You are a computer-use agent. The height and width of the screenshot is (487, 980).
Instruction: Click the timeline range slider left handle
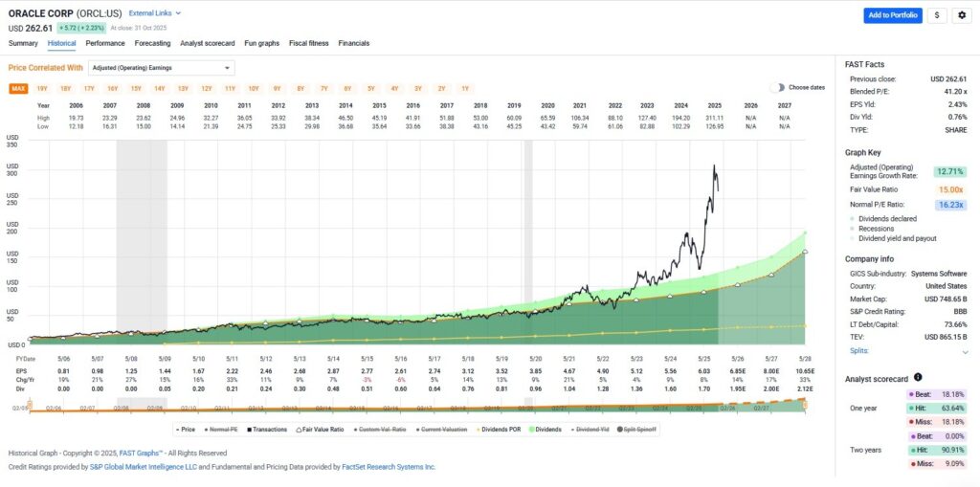30,406
